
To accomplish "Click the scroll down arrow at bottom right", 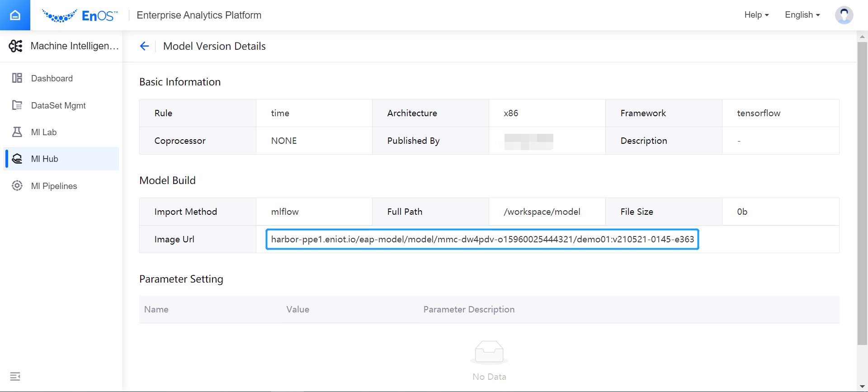I will [x=862, y=387].
